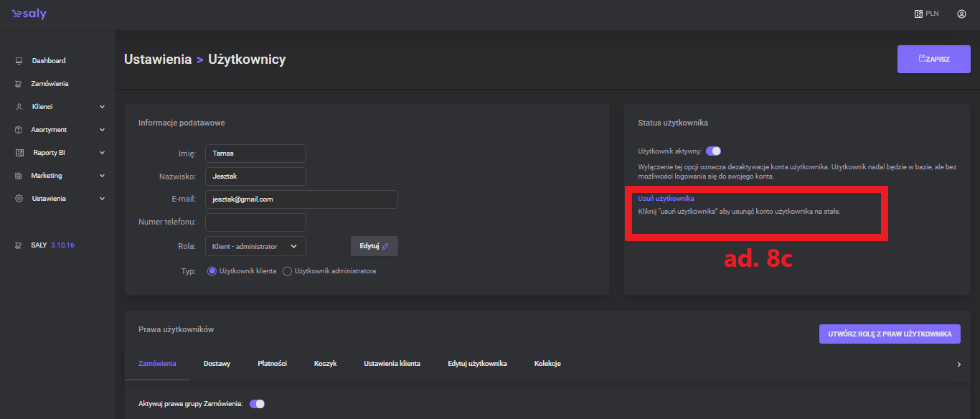Click the Dashboard monitor icon
Viewport: 980px width, 419px height.
pyautogui.click(x=19, y=61)
